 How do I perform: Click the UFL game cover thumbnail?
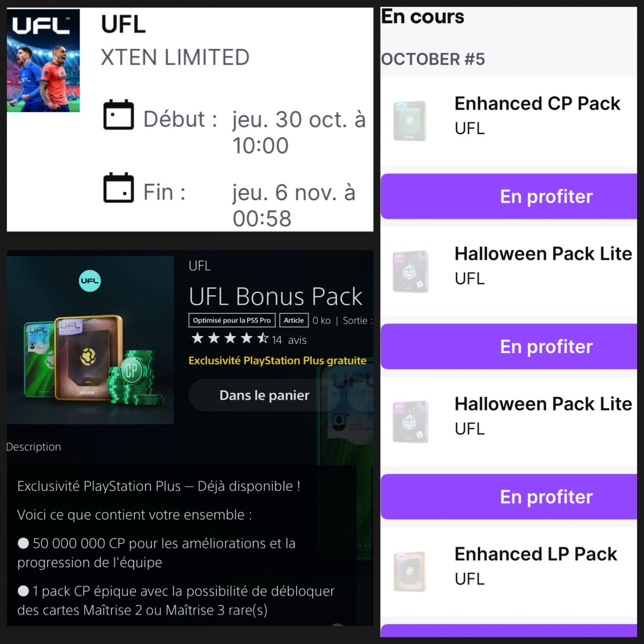click(43, 60)
